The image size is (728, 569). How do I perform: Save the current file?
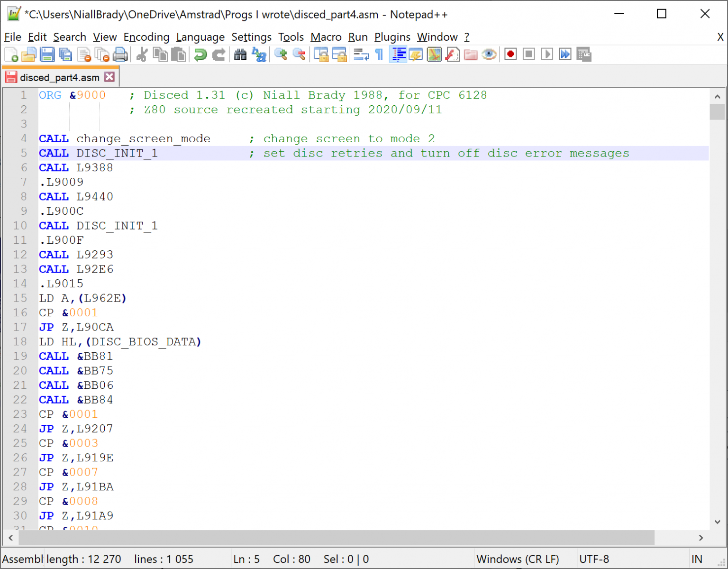tap(47, 54)
